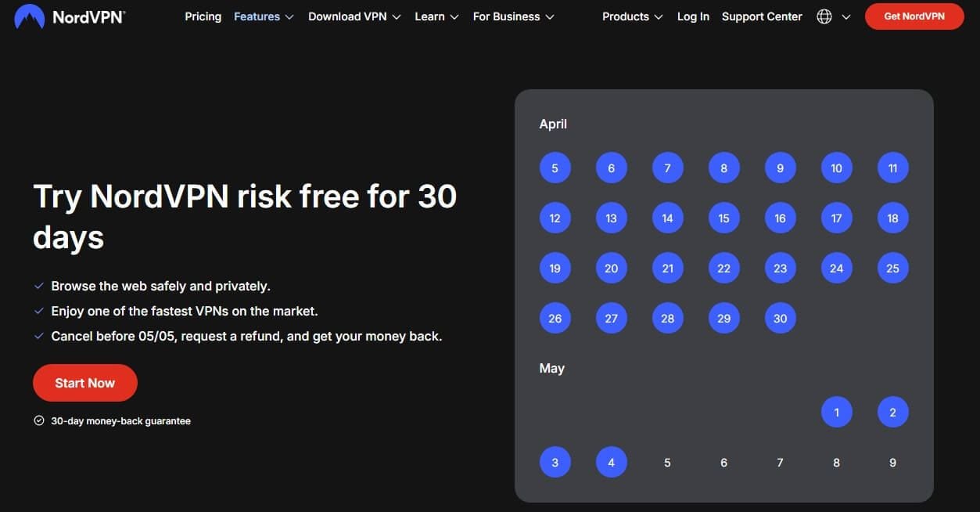Click unhighlighted May 5 date
This screenshot has height=512, width=980.
point(667,463)
